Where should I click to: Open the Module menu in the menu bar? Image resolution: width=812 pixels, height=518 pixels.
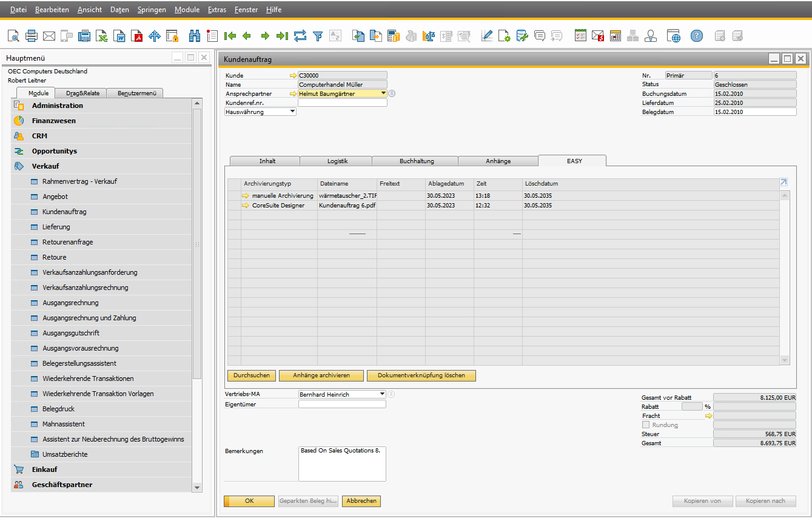tap(187, 9)
